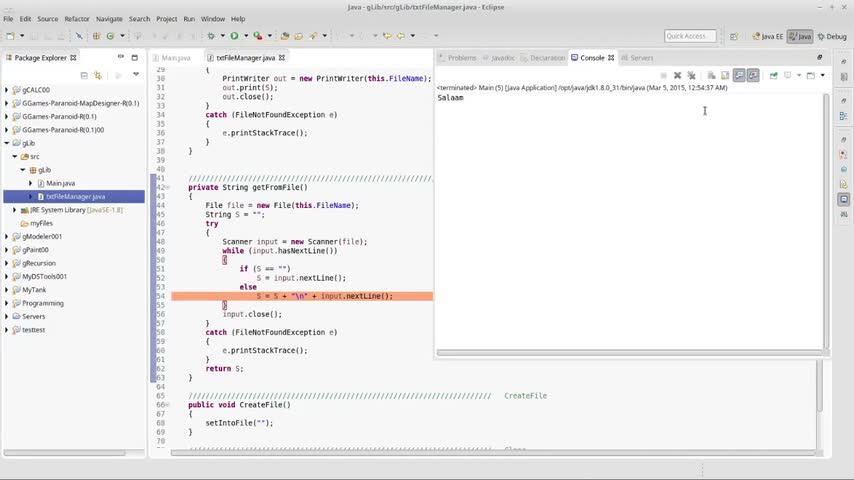Toggle Link with Editor in Package Explorer
854x480 pixels.
98,75
